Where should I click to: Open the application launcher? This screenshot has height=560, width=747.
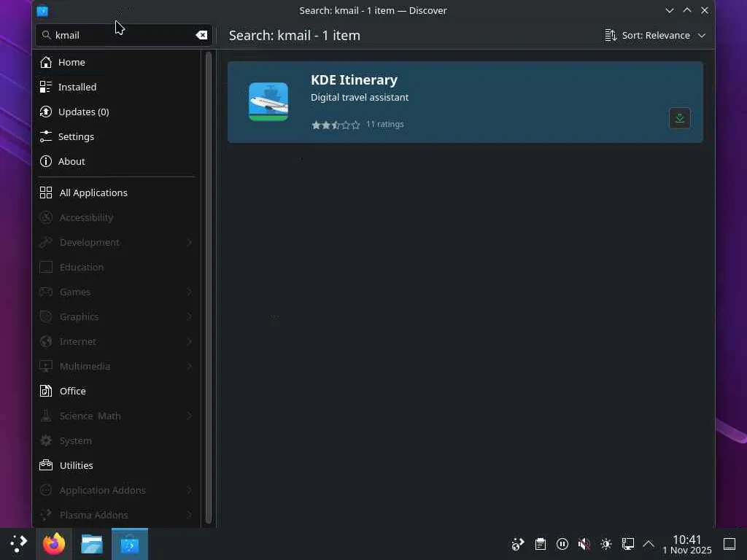coord(18,544)
